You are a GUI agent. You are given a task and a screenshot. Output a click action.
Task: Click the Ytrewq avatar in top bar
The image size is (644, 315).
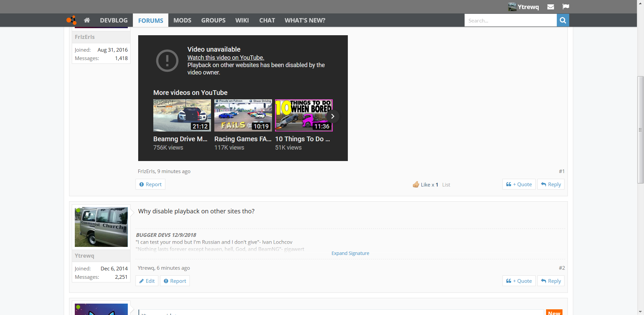click(512, 7)
